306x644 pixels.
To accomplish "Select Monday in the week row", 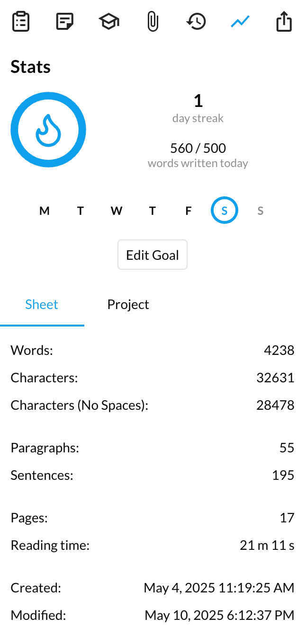I will (45, 211).
